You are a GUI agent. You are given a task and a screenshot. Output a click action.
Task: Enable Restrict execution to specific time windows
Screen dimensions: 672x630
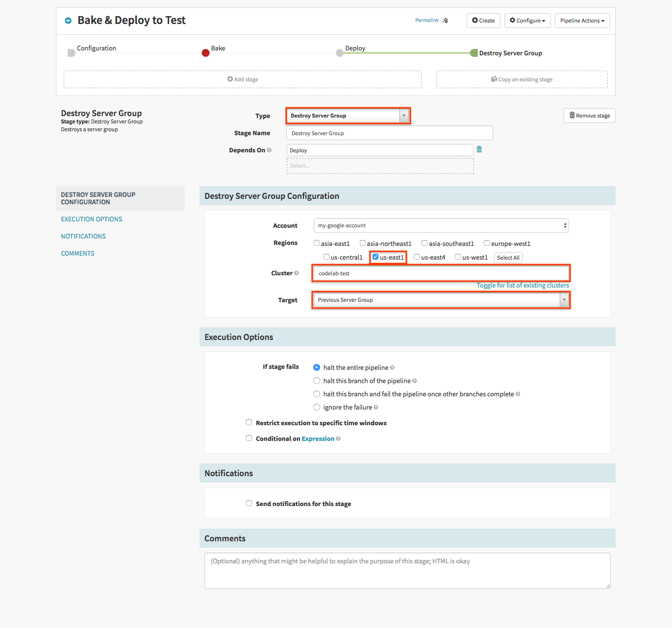tap(249, 422)
